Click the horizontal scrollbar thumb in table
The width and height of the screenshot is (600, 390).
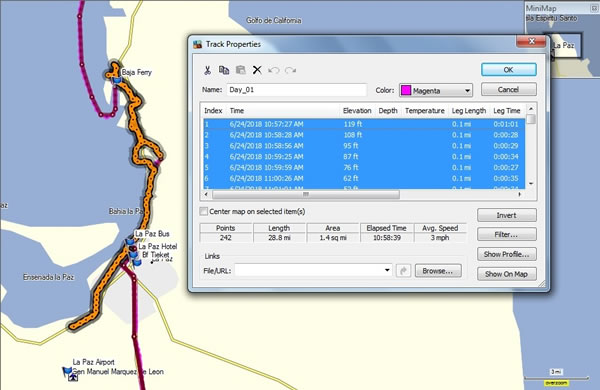click(x=306, y=194)
